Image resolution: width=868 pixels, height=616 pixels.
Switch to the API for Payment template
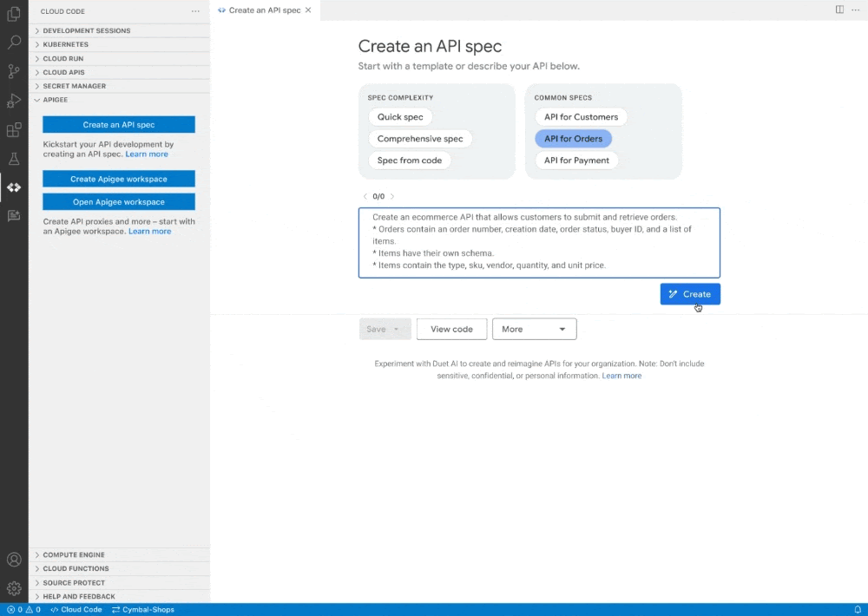575,160
